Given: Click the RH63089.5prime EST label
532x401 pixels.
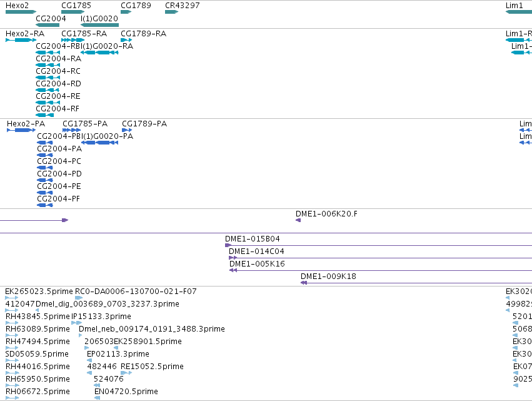Looking at the screenshot, I should pyautogui.click(x=38, y=329).
